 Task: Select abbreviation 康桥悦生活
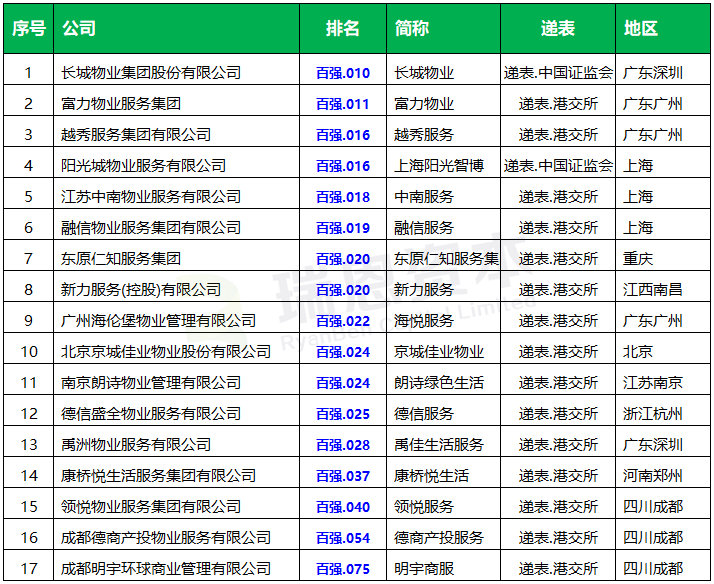(x=431, y=475)
